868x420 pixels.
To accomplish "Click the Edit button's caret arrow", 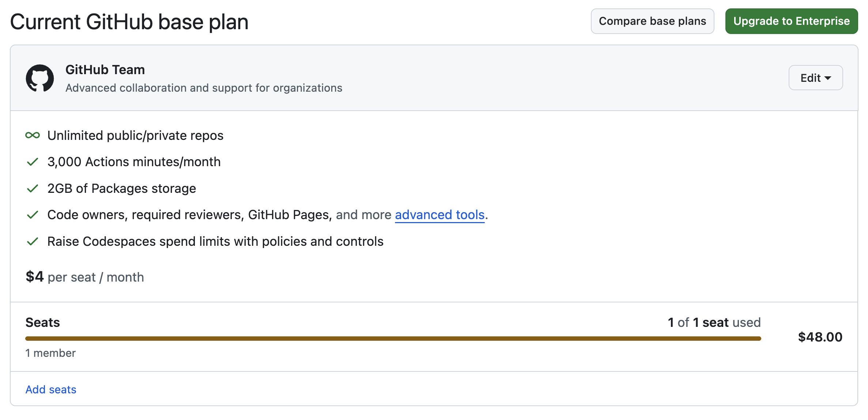I will click(828, 78).
